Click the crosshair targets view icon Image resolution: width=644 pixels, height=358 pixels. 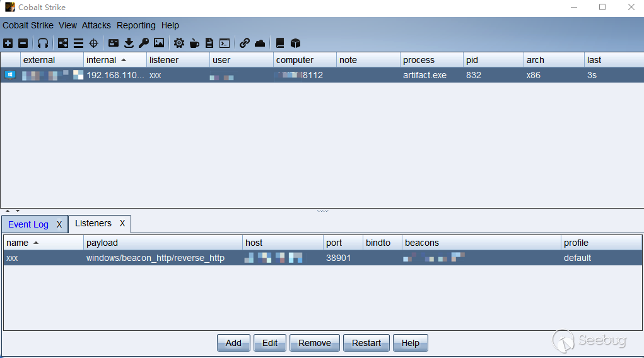(93, 43)
